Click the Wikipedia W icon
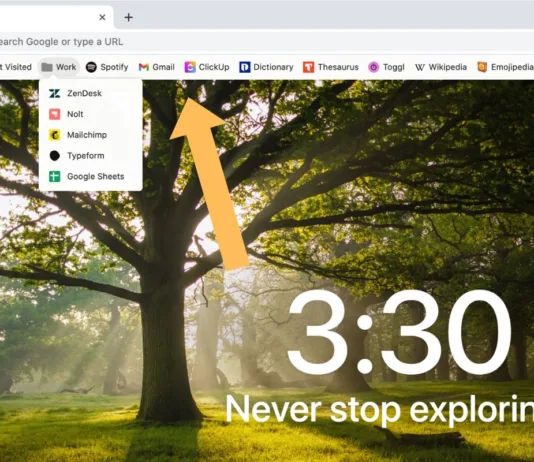Screen dimensions: 534x462 [420, 67]
